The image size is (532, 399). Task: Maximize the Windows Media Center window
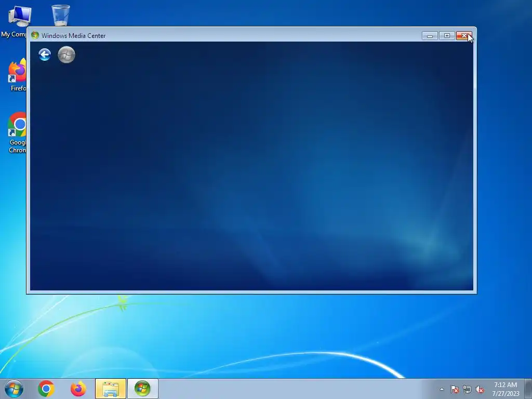click(447, 36)
